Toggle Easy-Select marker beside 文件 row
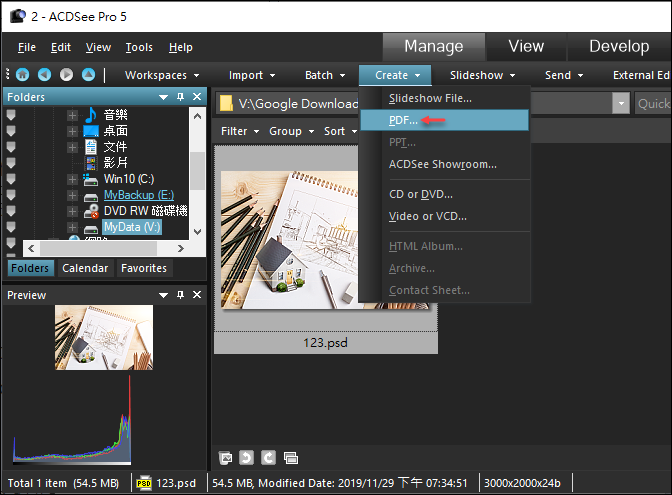The image size is (672, 495). pos(11,147)
